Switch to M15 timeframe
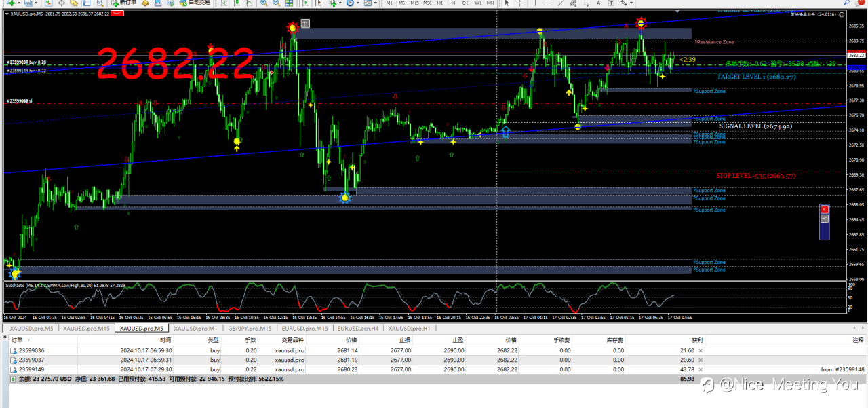Screen dimensions: 868x408 click(414, 3)
